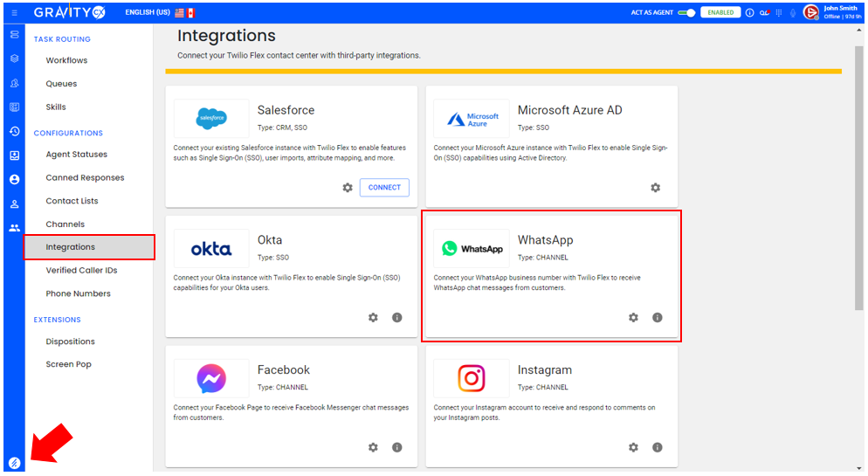868x476 pixels.
Task: Click the microphone icon in top bar
Action: click(x=793, y=13)
